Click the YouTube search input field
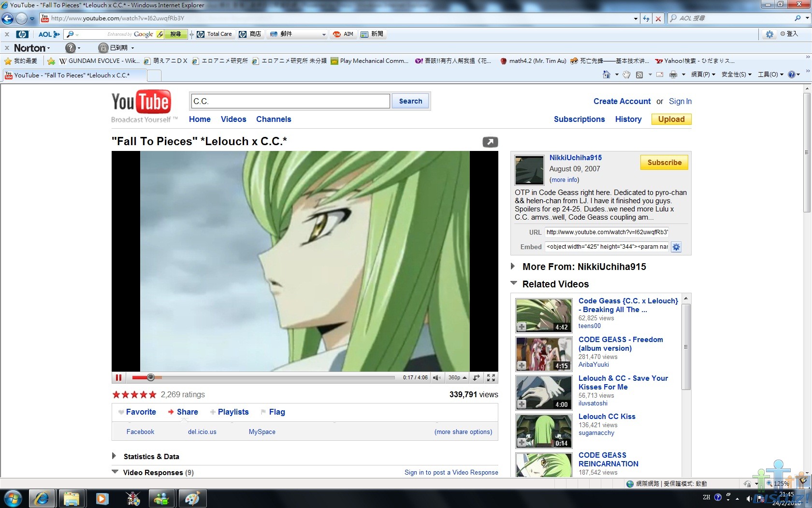 290,101
